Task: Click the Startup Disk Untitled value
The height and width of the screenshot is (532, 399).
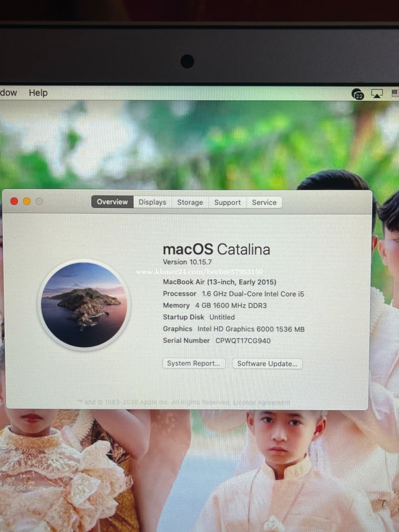Action: tap(222, 317)
